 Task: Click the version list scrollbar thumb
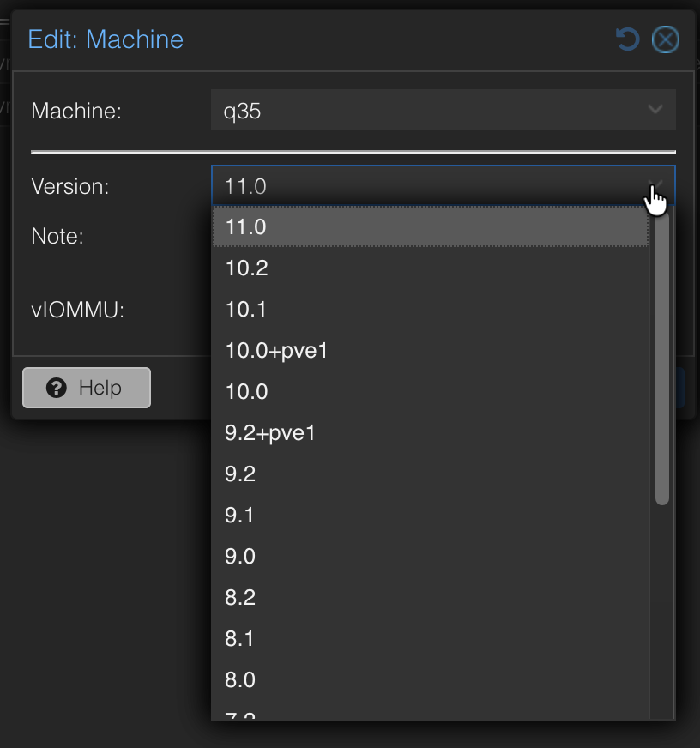tap(662, 358)
